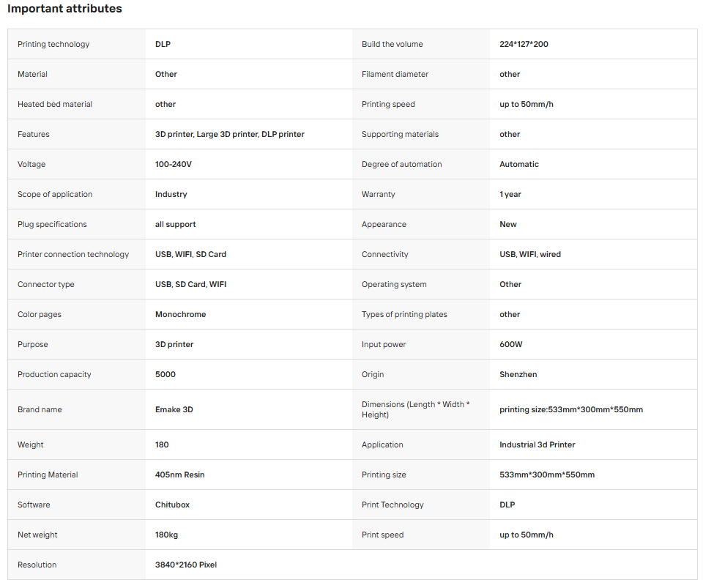Click the Printer connection technology label
This screenshot has width=703, height=588.
[x=73, y=254]
